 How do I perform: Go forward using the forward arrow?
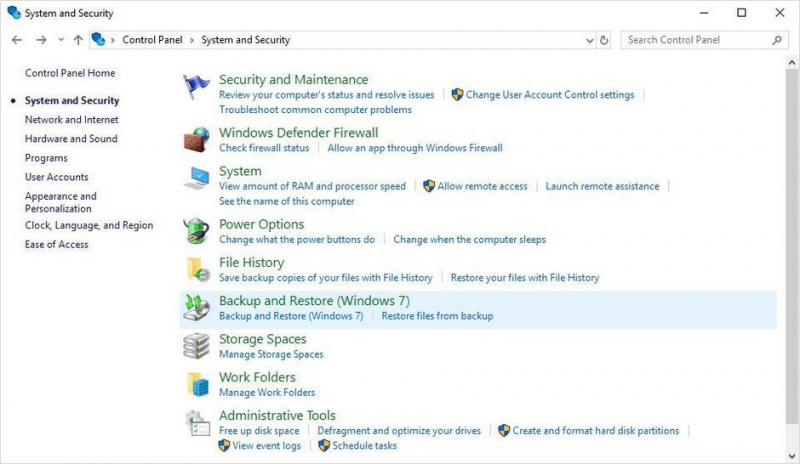click(41, 40)
